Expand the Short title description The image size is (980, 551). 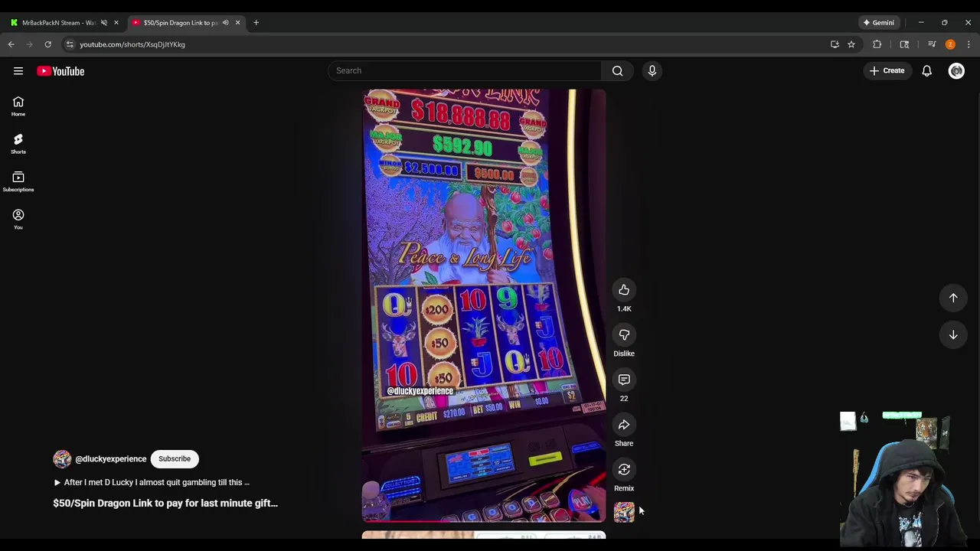tap(165, 504)
